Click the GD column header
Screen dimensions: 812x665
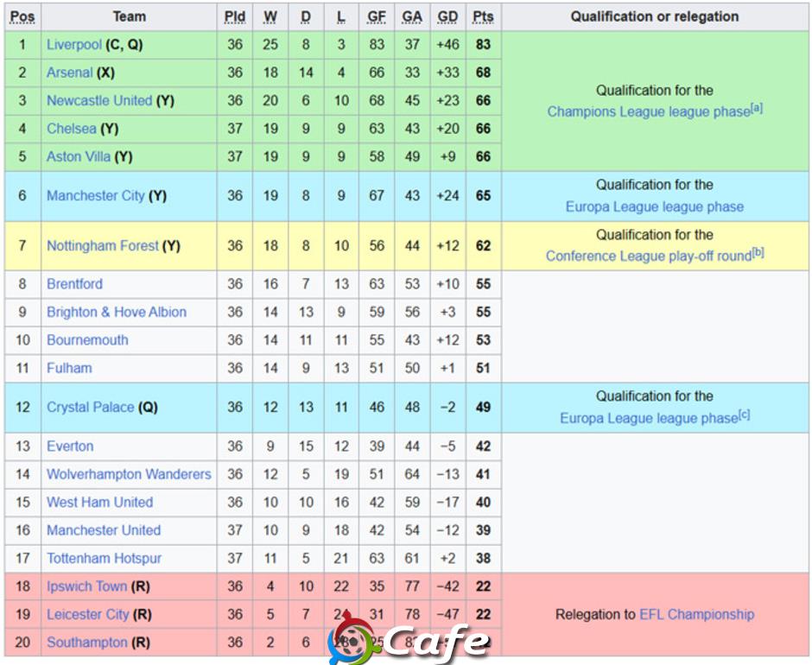pos(447,17)
